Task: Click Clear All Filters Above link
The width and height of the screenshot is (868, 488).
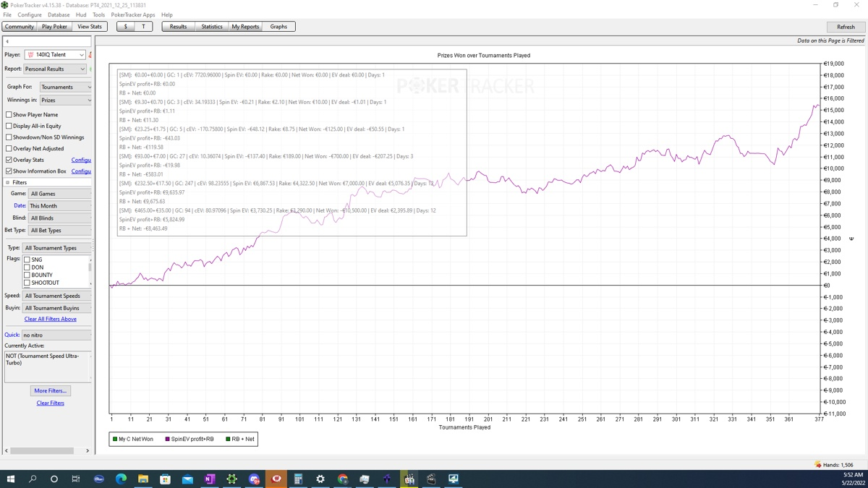Action: (x=51, y=319)
